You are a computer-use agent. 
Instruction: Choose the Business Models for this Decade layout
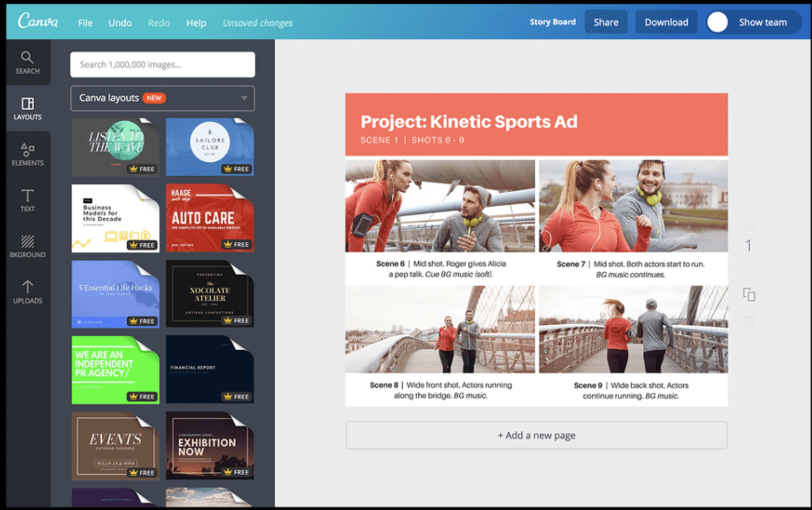(115, 218)
